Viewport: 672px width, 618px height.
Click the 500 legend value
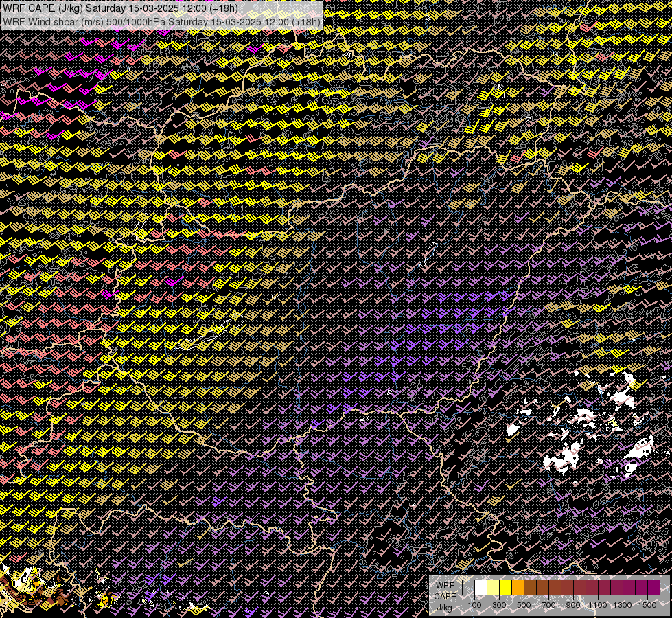coord(524,605)
